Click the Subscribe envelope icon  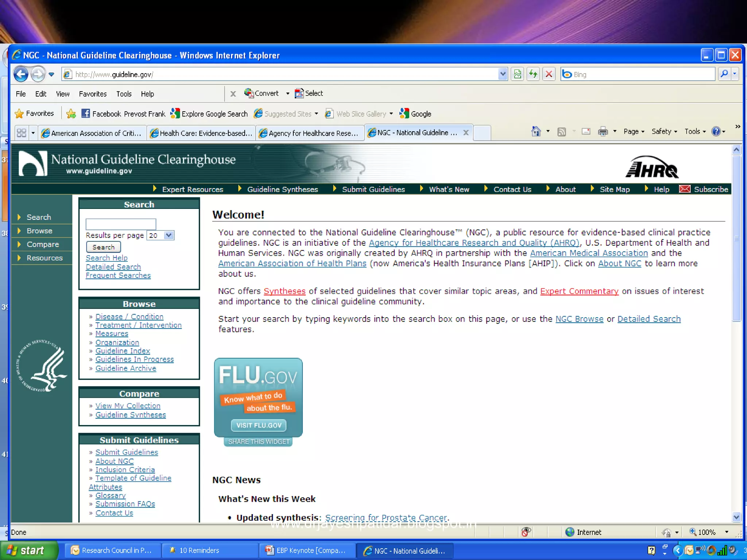click(685, 189)
